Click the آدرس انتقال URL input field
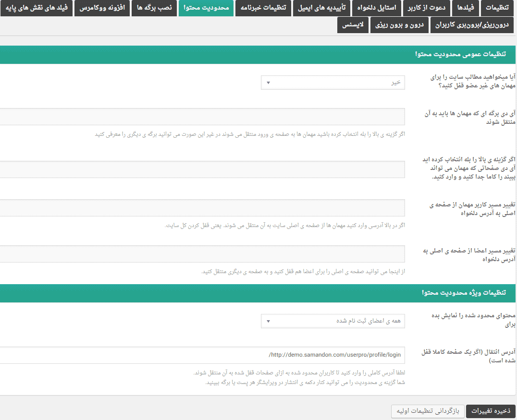 click(x=202, y=355)
